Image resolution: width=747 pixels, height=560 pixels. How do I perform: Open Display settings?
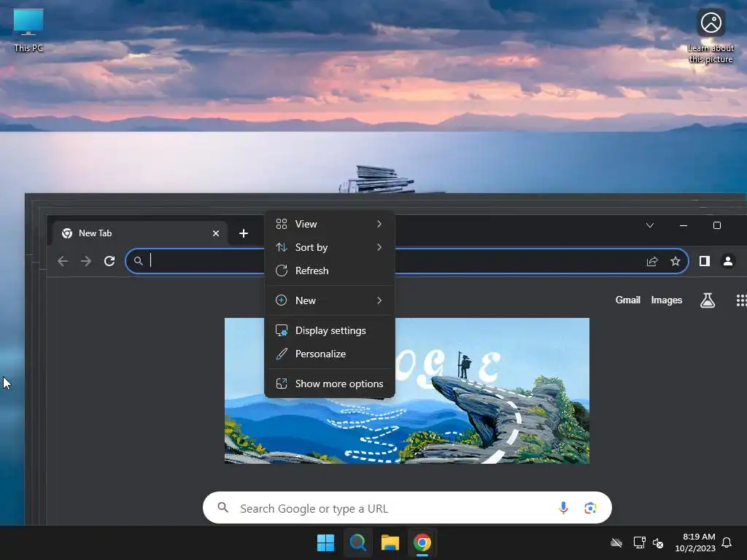click(330, 330)
